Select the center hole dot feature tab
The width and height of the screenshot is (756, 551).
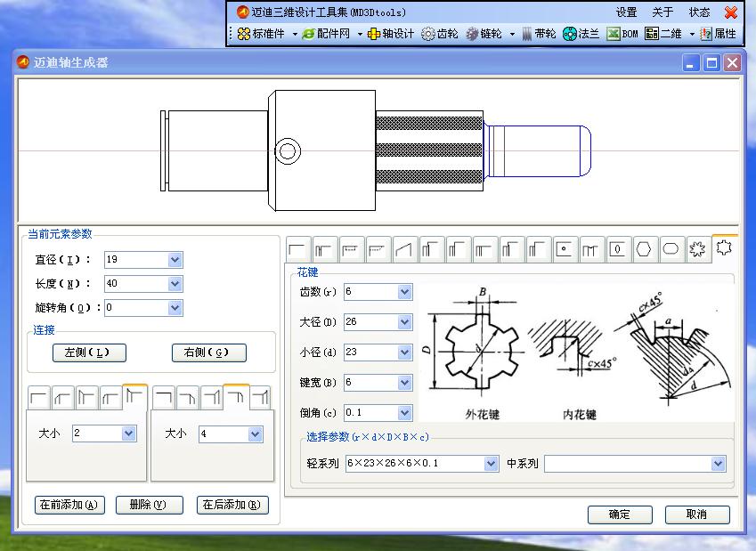564,250
